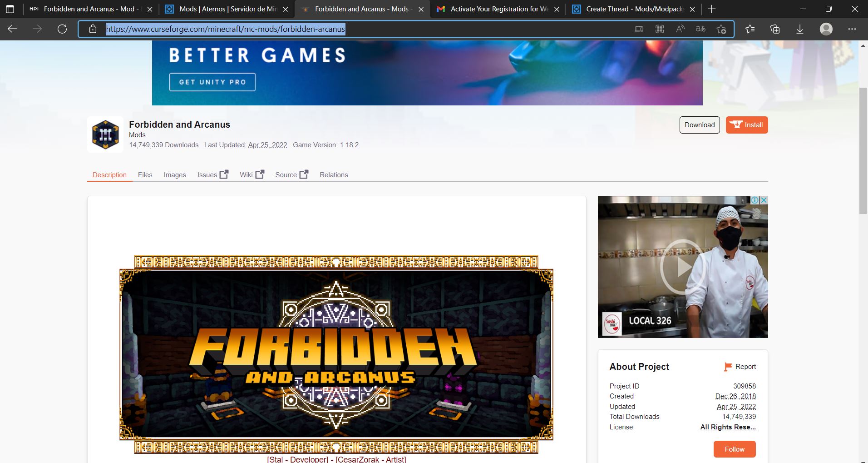Image resolution: width=868 pixels, height=463 pixels.
Task: Switch to the first Forbidden and Arcanus Mod tab
Action: pos(91,9)
